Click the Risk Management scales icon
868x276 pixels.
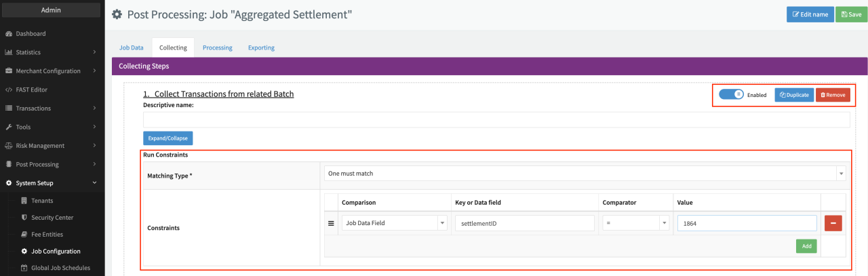[x=9, y=146]
